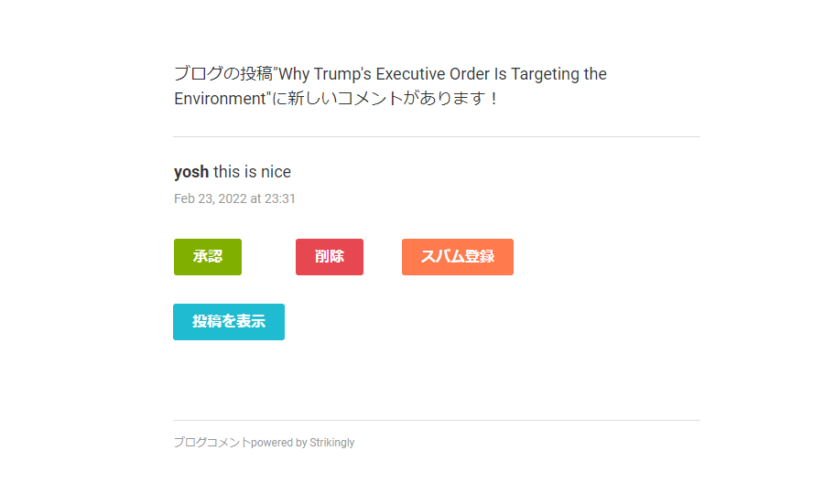Click "Targeting the" in the post title
Image resolution: width=824 pixels, height=504 pixels.
(x=559, y=74)
